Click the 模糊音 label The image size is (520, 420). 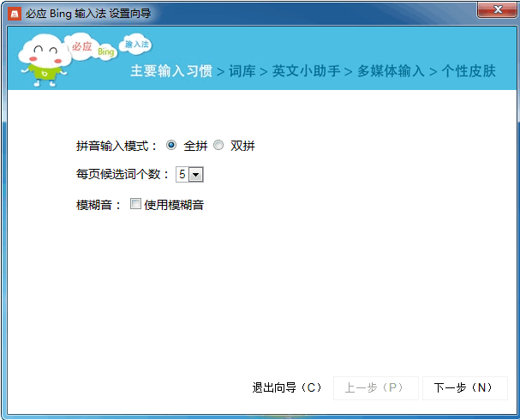[x=99, y=205]
